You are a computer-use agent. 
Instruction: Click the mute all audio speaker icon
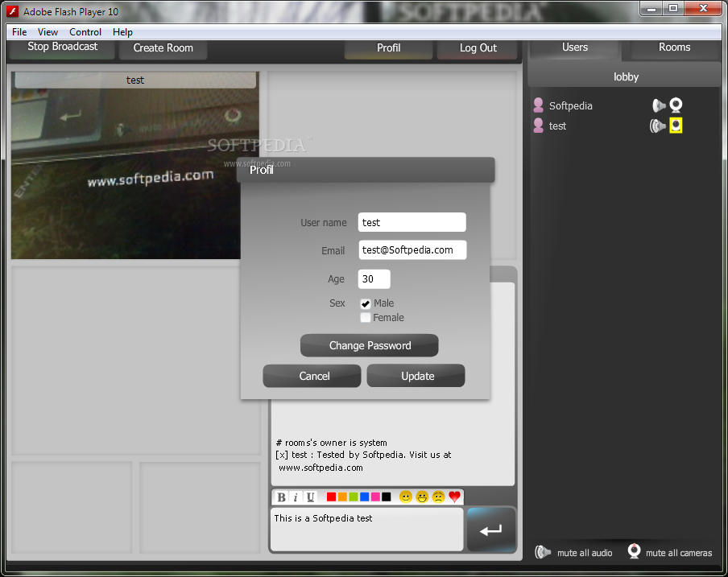[x=543, y=552]
